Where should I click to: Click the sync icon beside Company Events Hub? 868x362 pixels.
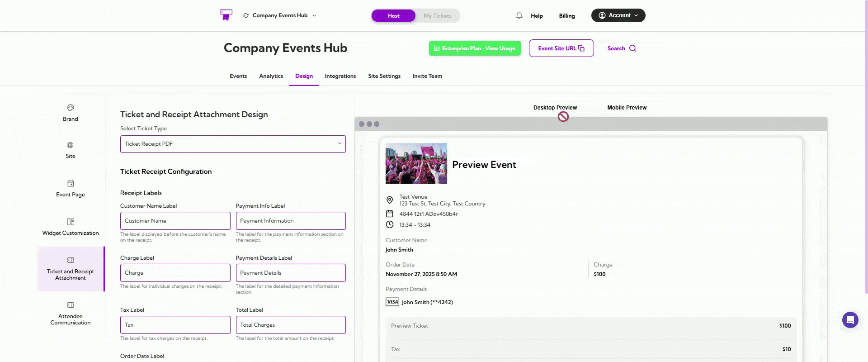pyautogui.click(x=246, y=15)
